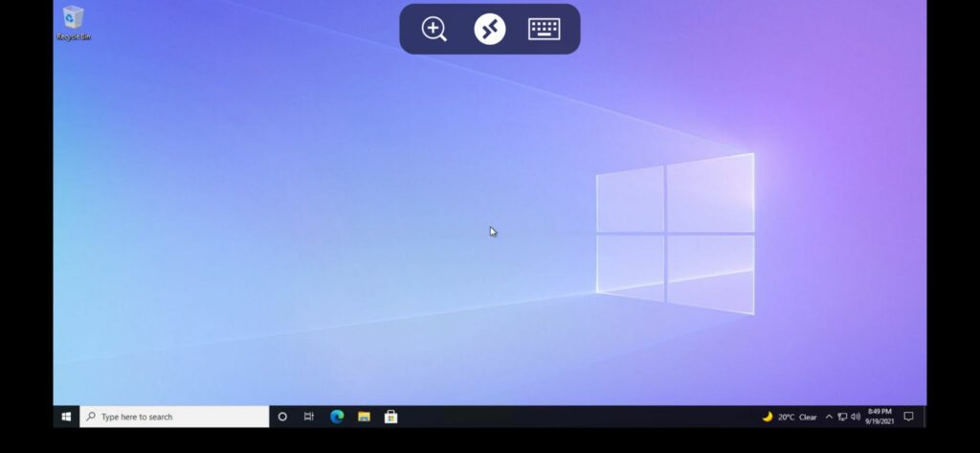Open the network status tray icon
The image size is (980, 453).
click(842, 417)
